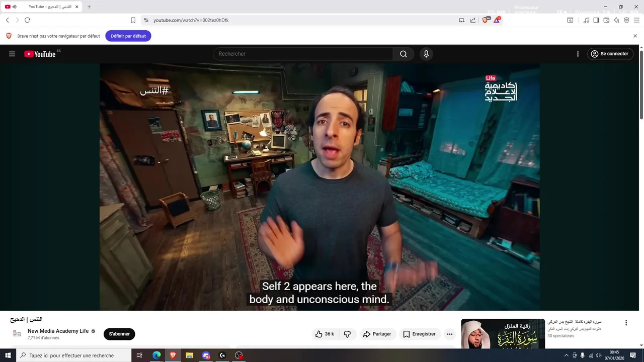Mute tab using audio speaker icon

[15, 7]
